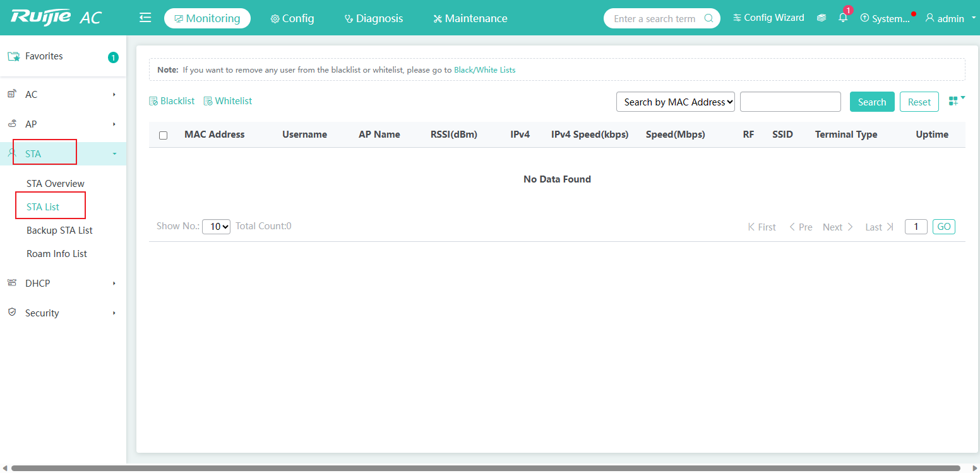Image resolution: width=980 pixels, height=473 pixels.
Task: Click the DHCP icon in sidebar
Action: pos(11,283)
